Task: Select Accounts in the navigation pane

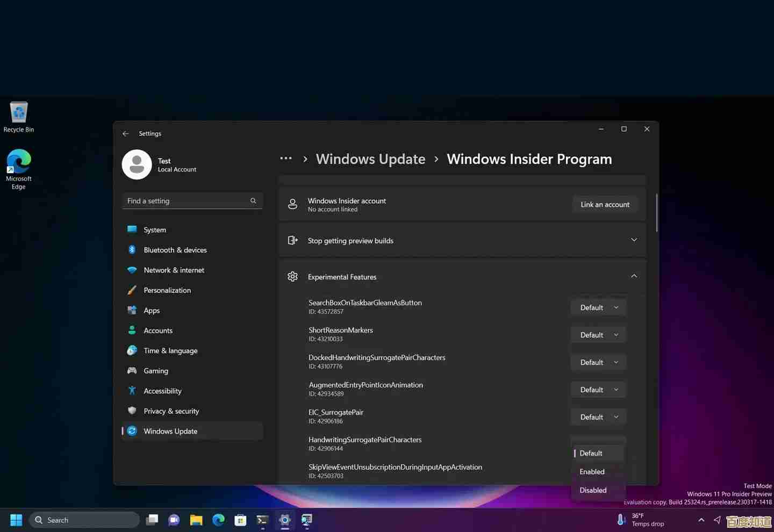Action: coord(157,330)
